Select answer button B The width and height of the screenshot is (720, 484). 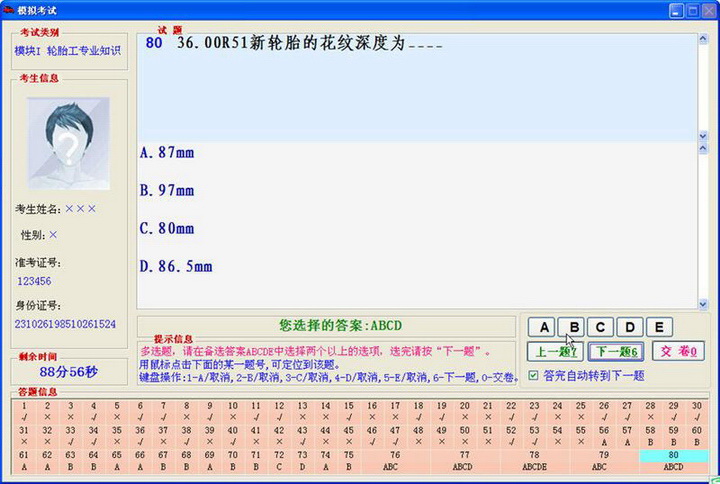coord(571,327)
